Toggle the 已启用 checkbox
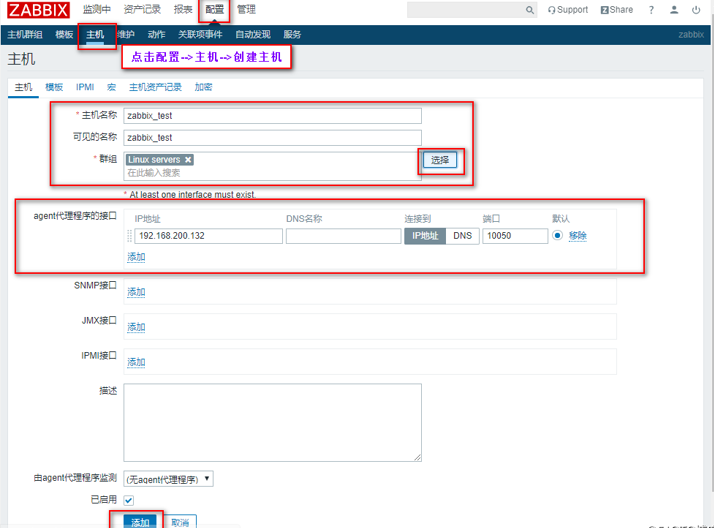This screenshot has height=528, width=714. 129,500
